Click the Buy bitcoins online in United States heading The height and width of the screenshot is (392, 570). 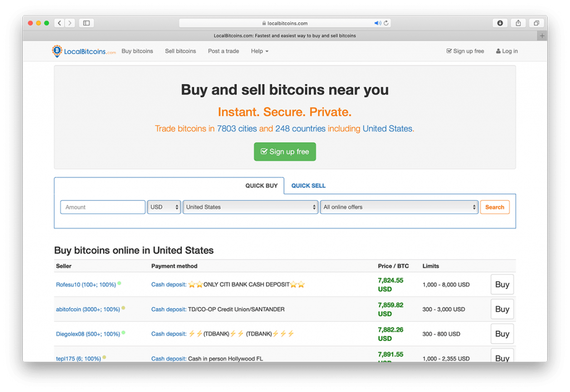[x=134, y=250]
